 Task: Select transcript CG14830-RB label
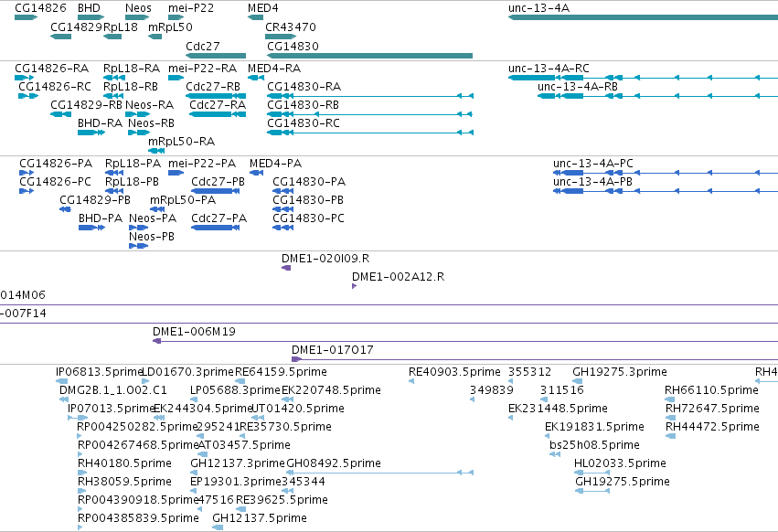click(x=303, y=105)
